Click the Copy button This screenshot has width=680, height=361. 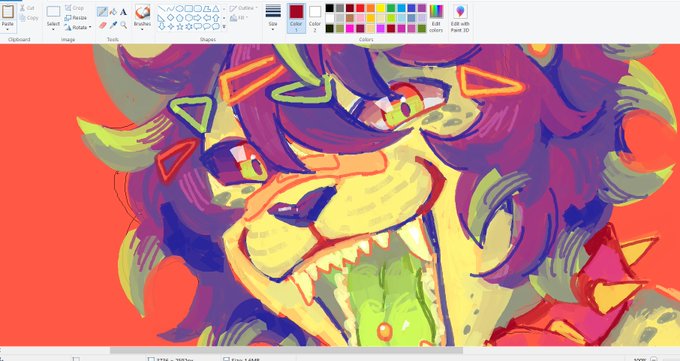[29, 18]
